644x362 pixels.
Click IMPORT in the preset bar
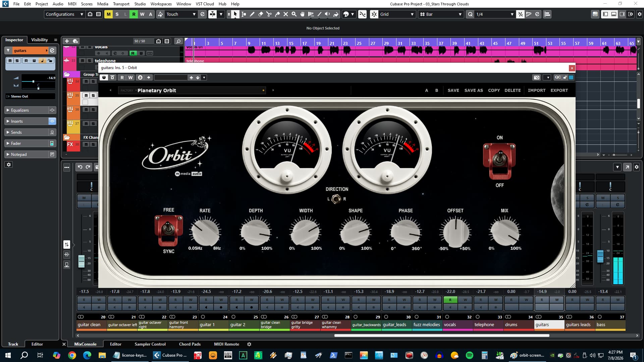[x=537, y=90]
